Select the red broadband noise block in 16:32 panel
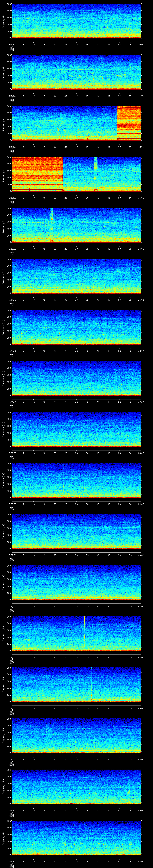Screen dimensions: 153x868 (37, 174)
